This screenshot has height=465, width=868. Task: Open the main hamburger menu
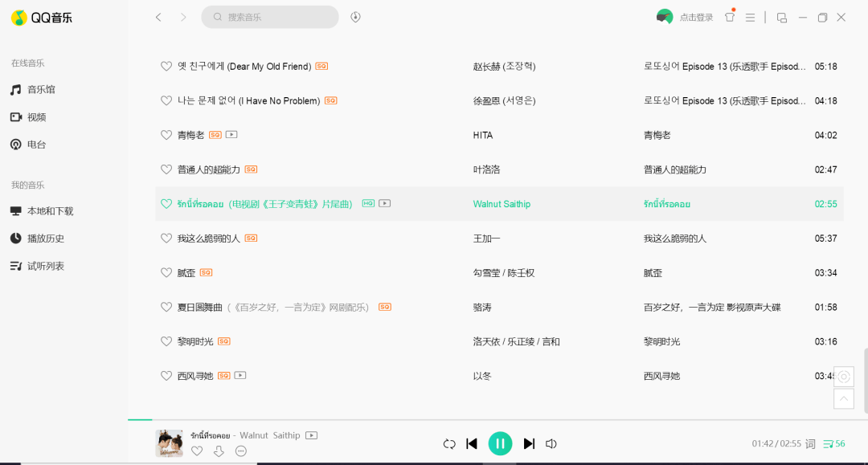coord(750,18)
